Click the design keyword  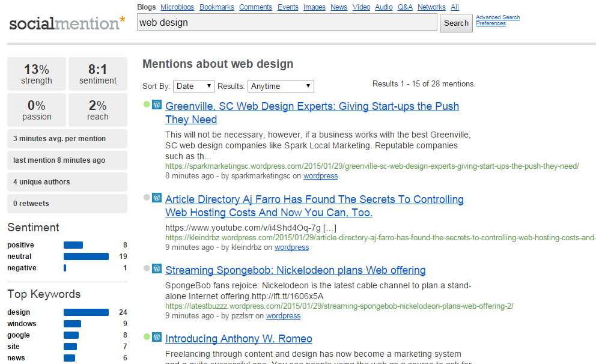19,312
